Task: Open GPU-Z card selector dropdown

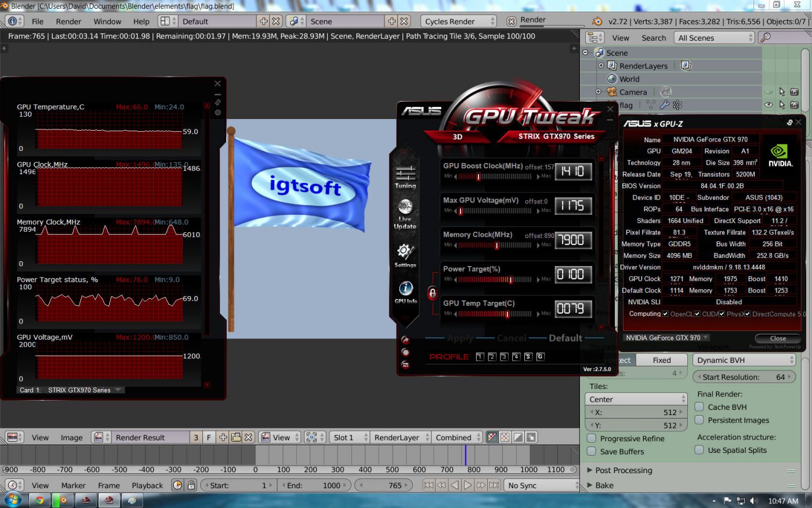Action: pos(666,338)
